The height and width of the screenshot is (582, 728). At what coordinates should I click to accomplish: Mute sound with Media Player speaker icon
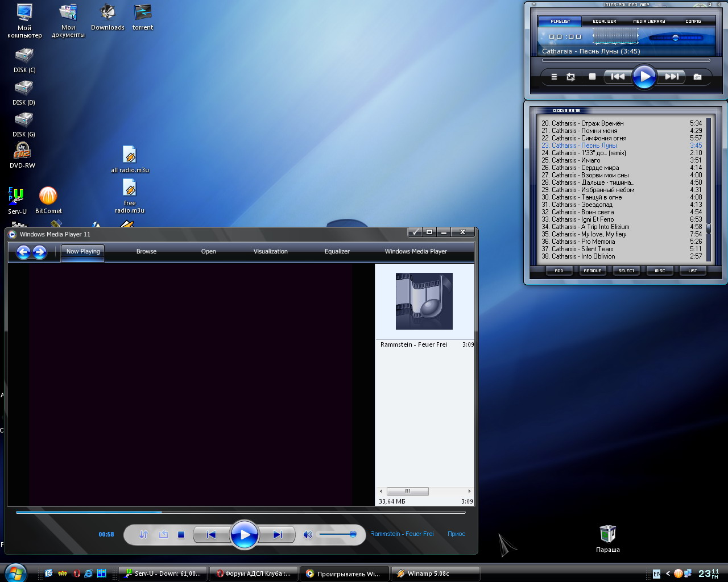coord(308,534)
